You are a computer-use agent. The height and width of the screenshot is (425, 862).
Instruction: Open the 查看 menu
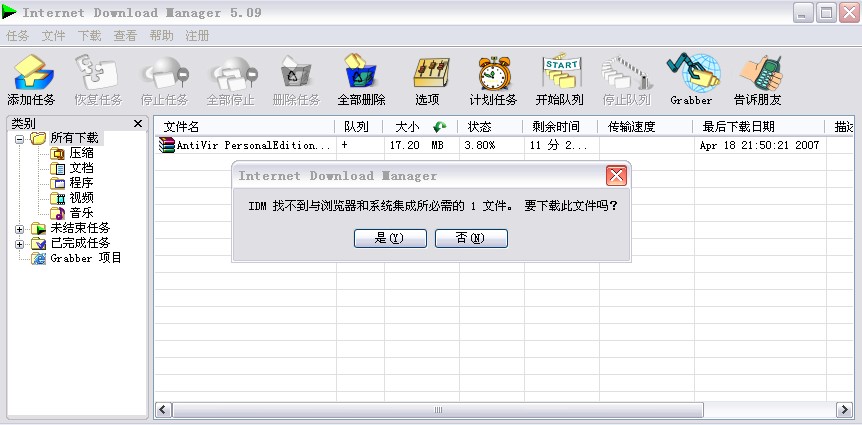tap(125, 36)
